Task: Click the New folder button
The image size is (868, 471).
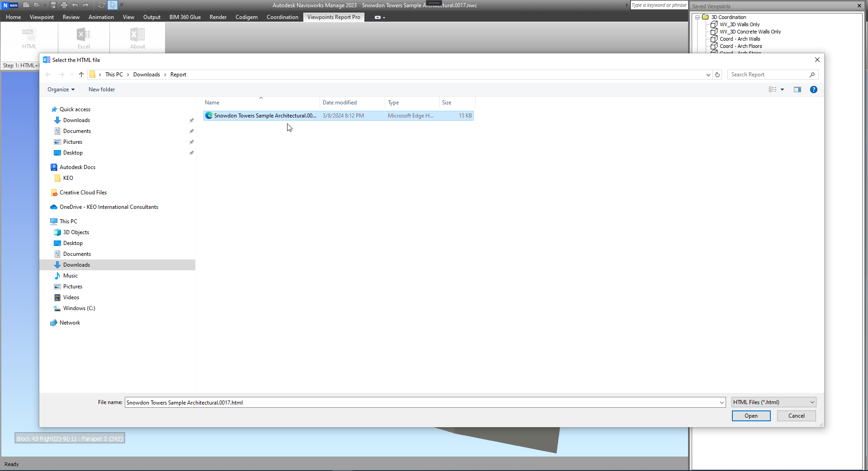Action: [x=102, y=89]
